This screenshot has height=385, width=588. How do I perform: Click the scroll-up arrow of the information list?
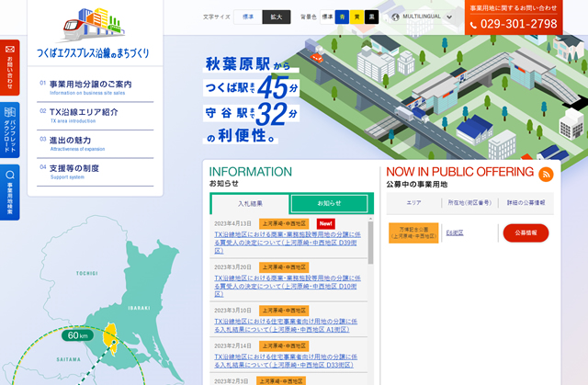point(370,219)
